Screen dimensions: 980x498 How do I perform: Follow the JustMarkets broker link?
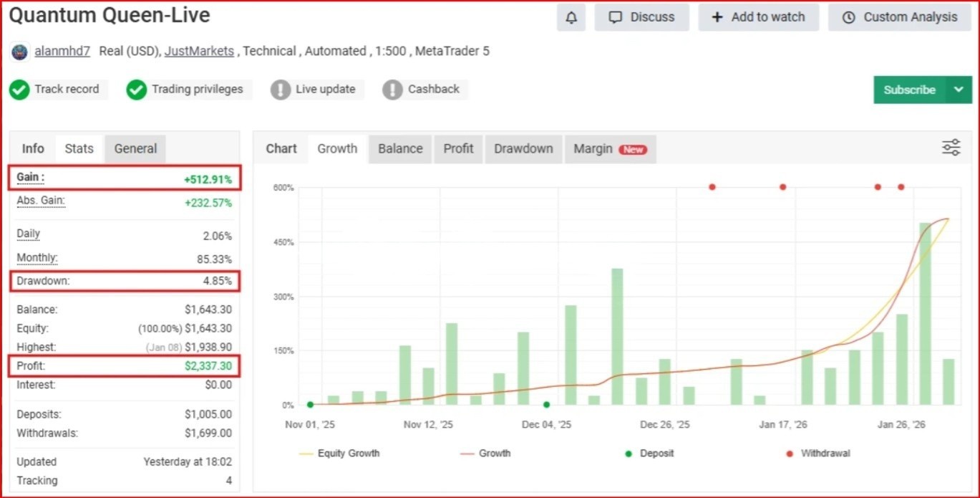pyautogui.click(x=199, y=52)
